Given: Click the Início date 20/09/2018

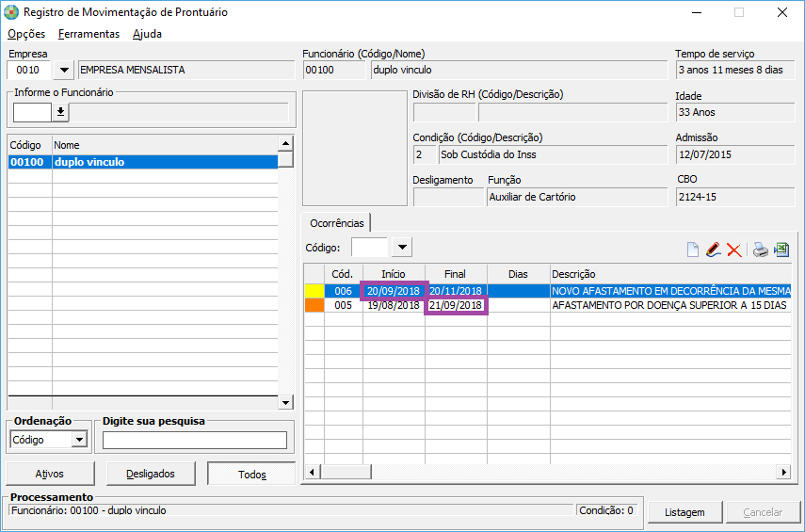Looking at the screenshot, I should [x=394, y=291].
